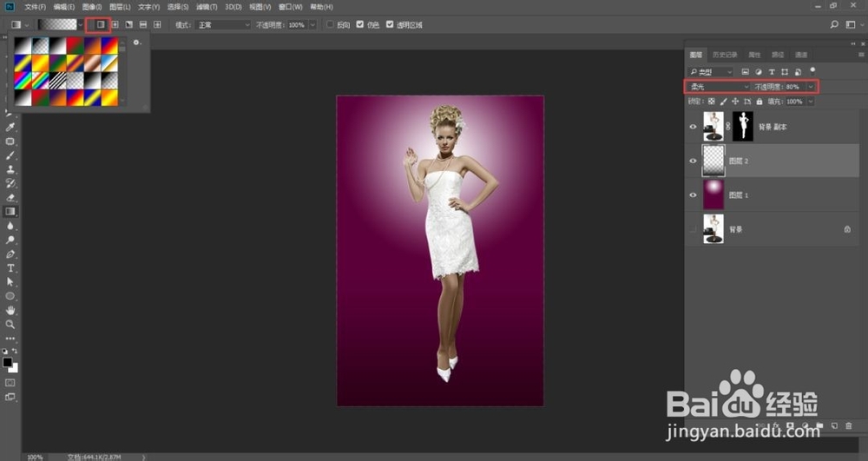Toggle layer filtering switch on/off
The image size is (868, 461).
[812, 71]
